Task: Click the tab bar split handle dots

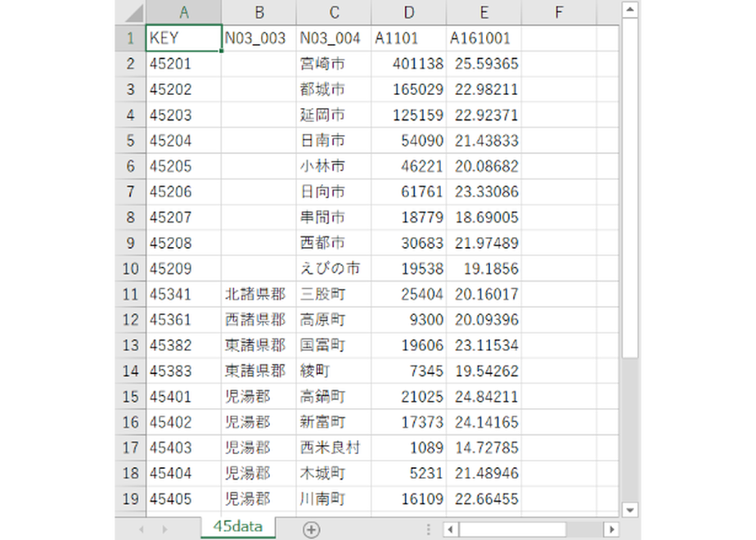Action: (428, 529)
